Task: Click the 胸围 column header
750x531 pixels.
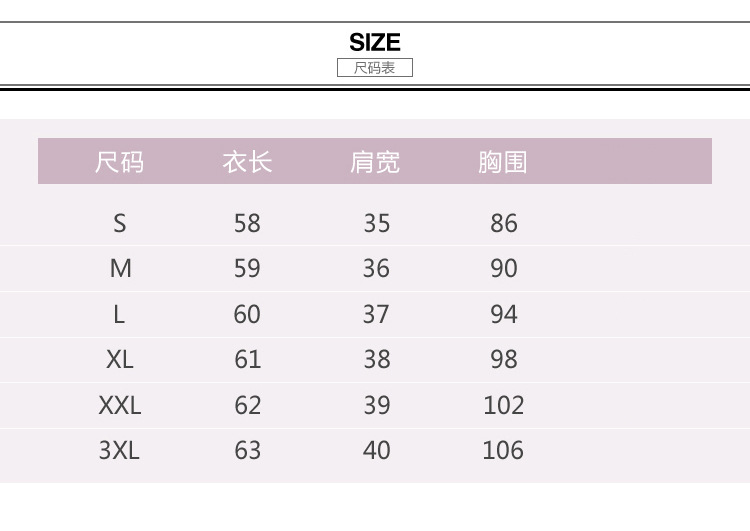Action: (503, 162)
